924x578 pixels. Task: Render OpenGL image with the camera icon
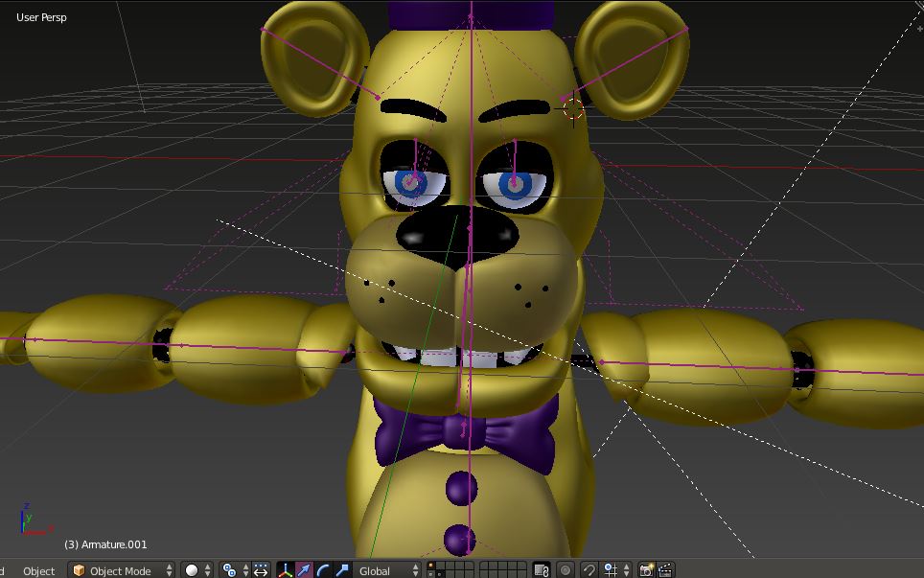click(x=646, y=570)
